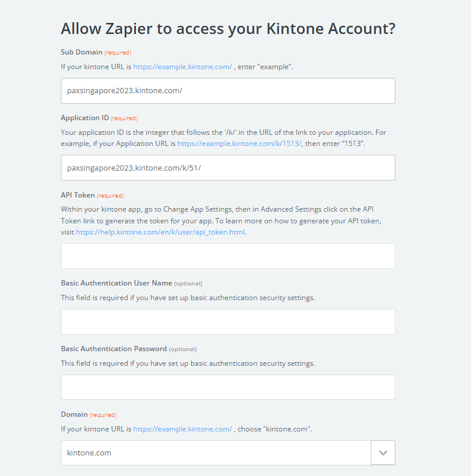Visit the help.kintone.com api_token.html link
The width and height of the screenshot is (471, 476).
(160, 232)
